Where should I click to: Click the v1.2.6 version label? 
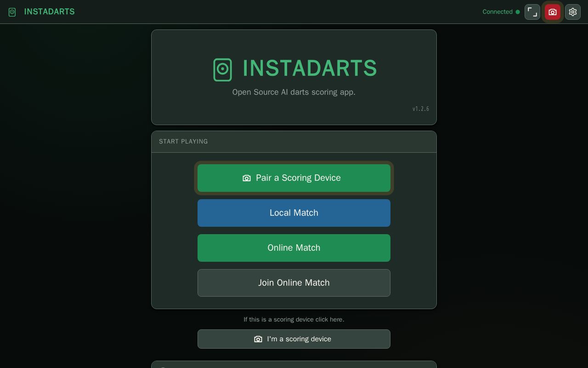(421, 109)
